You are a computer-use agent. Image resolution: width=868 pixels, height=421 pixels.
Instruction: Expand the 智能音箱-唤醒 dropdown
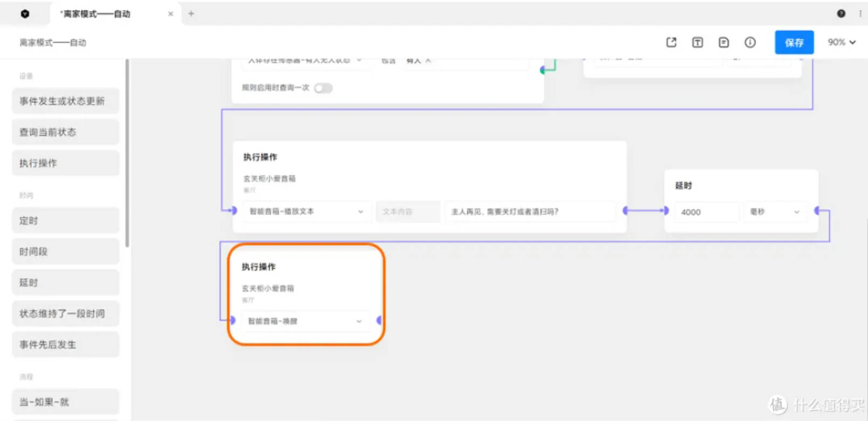(x=304, y=321)
